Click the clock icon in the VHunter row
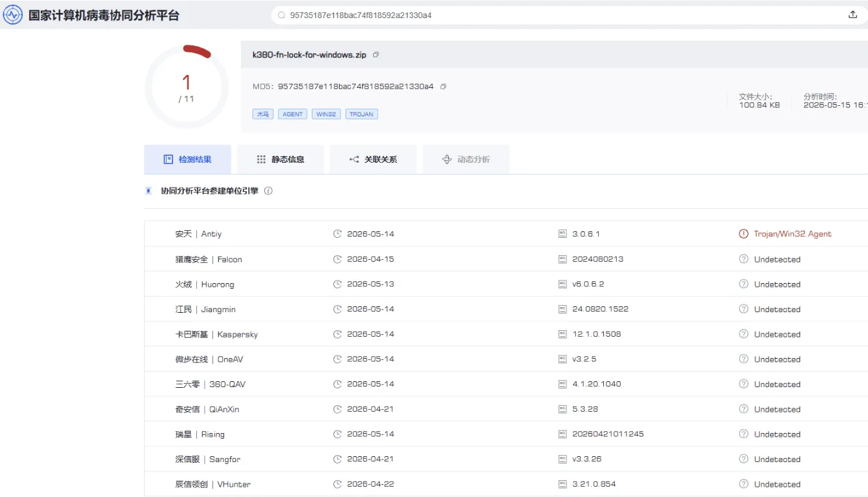868x497 pixels. pos(337,484)
